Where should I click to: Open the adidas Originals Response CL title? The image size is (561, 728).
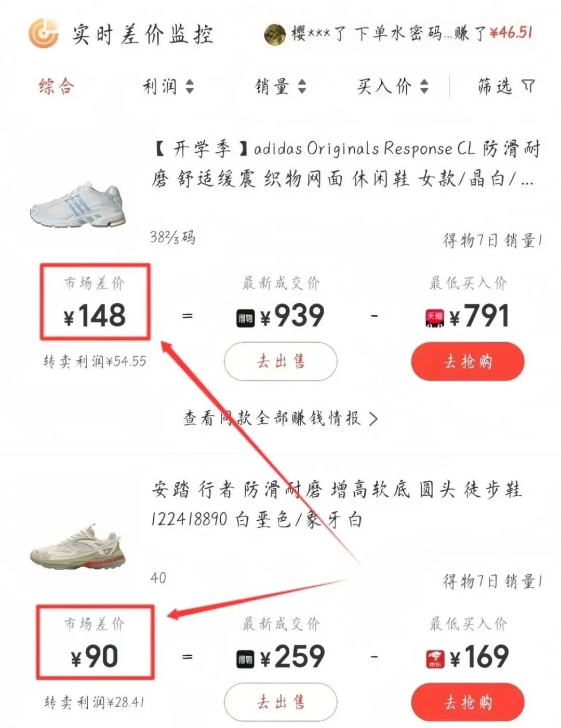[346, 164]
